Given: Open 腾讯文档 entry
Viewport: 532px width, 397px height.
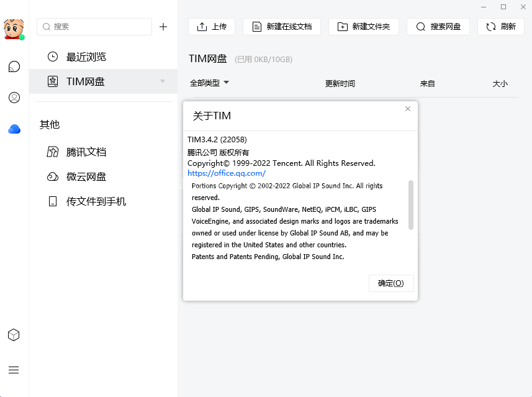Looking at the screenshot, I should click(104, 152).
